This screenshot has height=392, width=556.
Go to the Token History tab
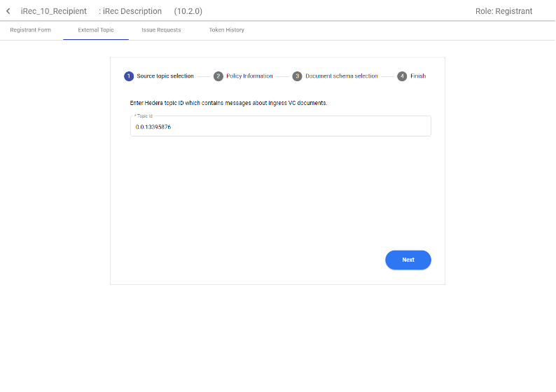[x=226, y=30]
